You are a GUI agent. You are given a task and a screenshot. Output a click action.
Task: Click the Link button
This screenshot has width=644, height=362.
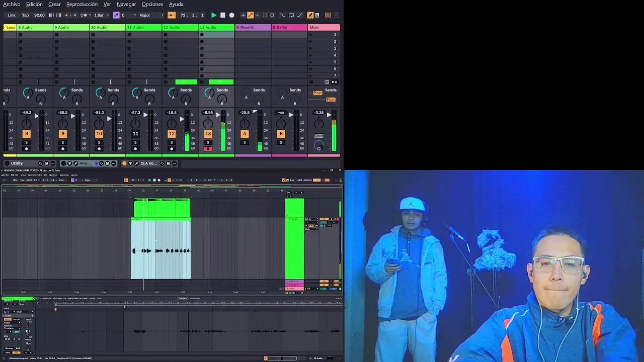coord(12,15)
